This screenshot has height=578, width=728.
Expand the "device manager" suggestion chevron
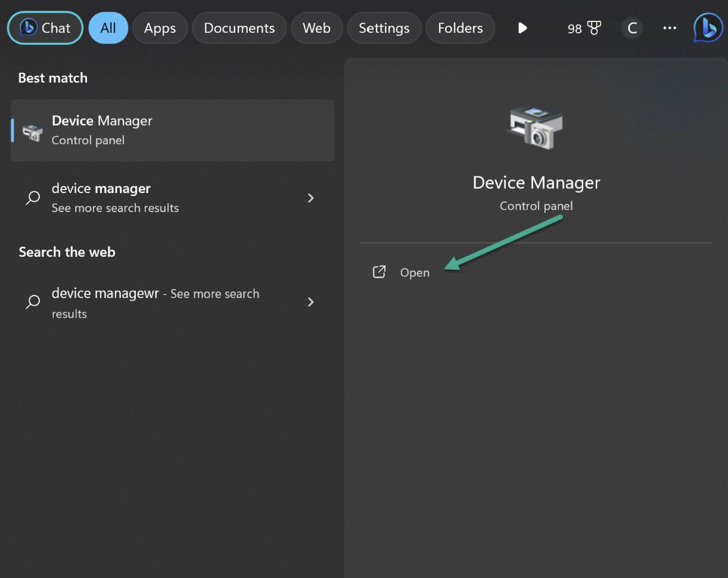click(x=310, y=198)
